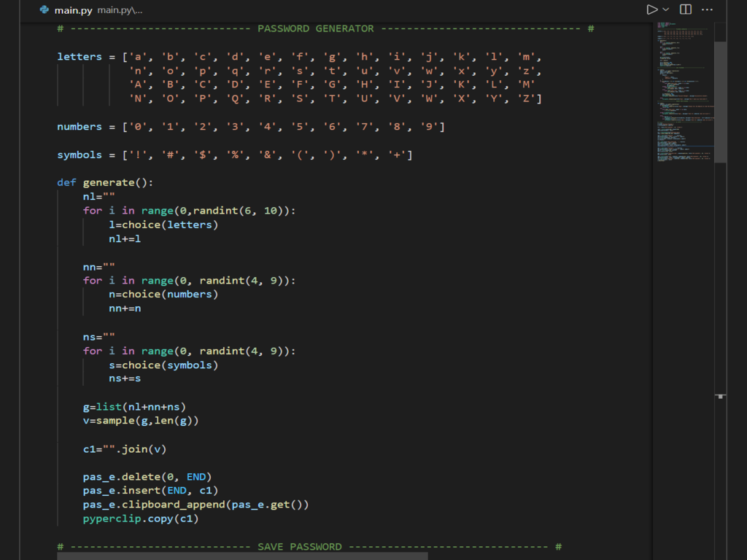
Task: Place cursor on pyperclip.copy(c1) line
Action: [x=140, y=518]
